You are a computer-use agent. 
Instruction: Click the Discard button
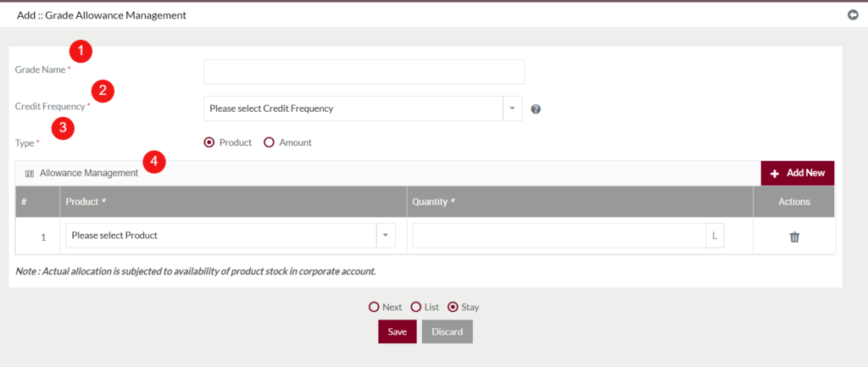[x=448, y=331]
